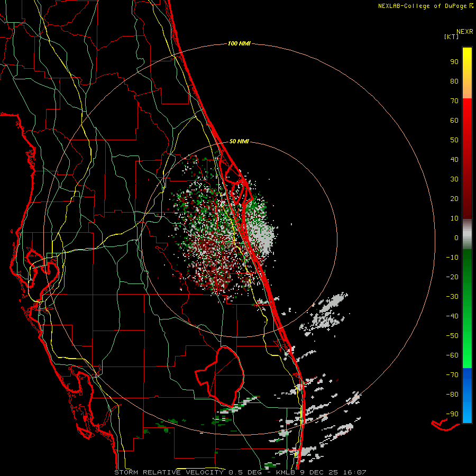Click the STORM RELATIVE VELOCITY caption text
This screenshot has width=476, height=476.
[169, 472]
